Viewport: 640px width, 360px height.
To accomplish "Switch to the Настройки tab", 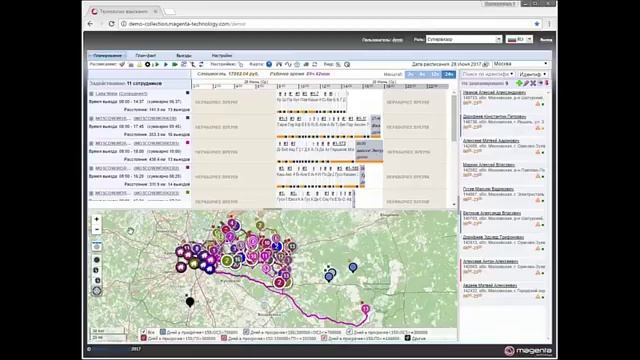I will pos(222,56).
